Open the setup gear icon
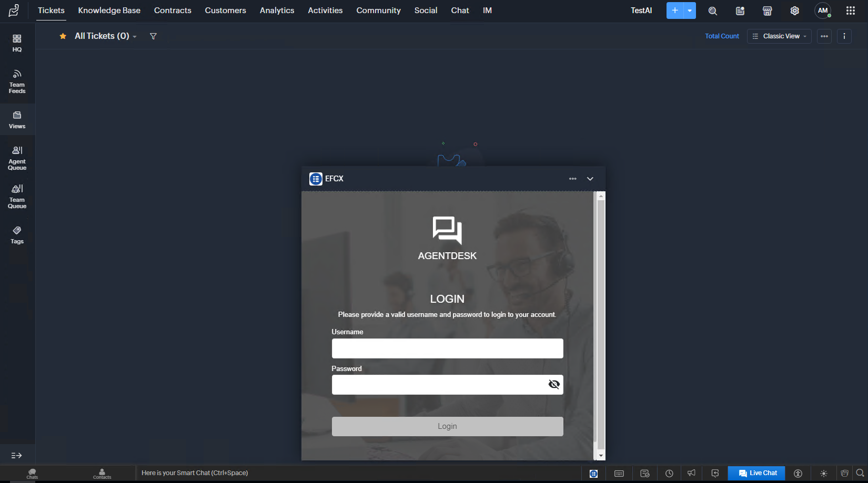This screenshot has height=483, width=868. [x=794, y=11]
